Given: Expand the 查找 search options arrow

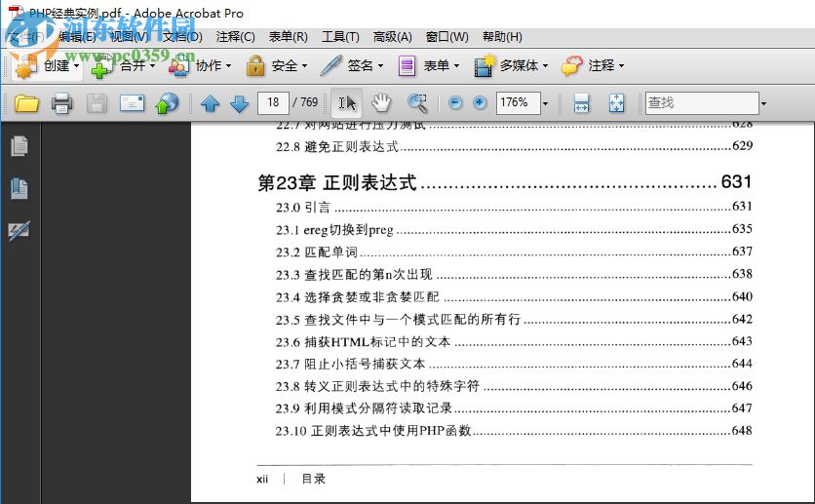Looking at the screenshot, I should point(763,103).
